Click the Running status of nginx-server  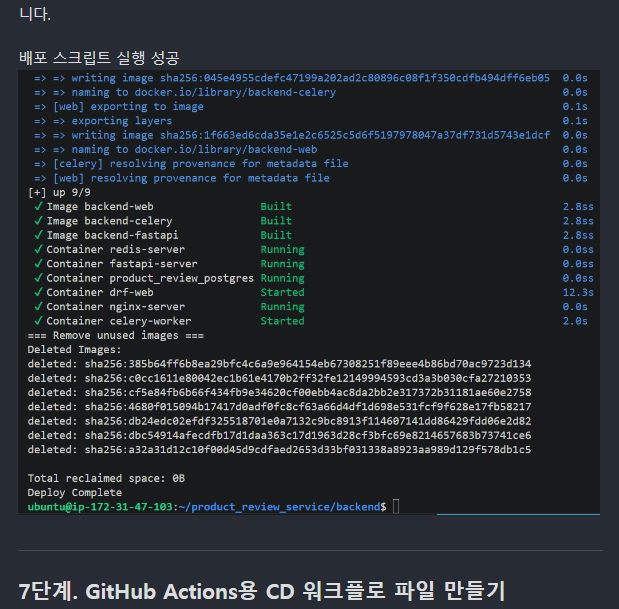click(282, 307)
